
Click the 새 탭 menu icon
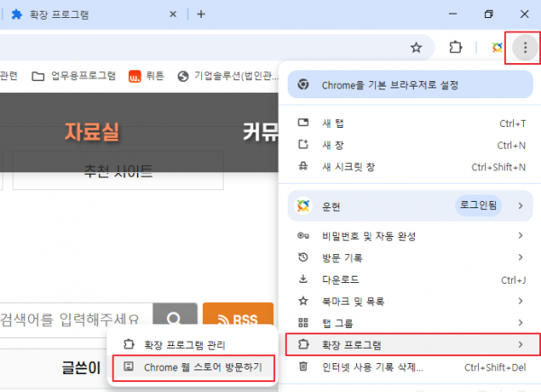(x=303, y=123)
